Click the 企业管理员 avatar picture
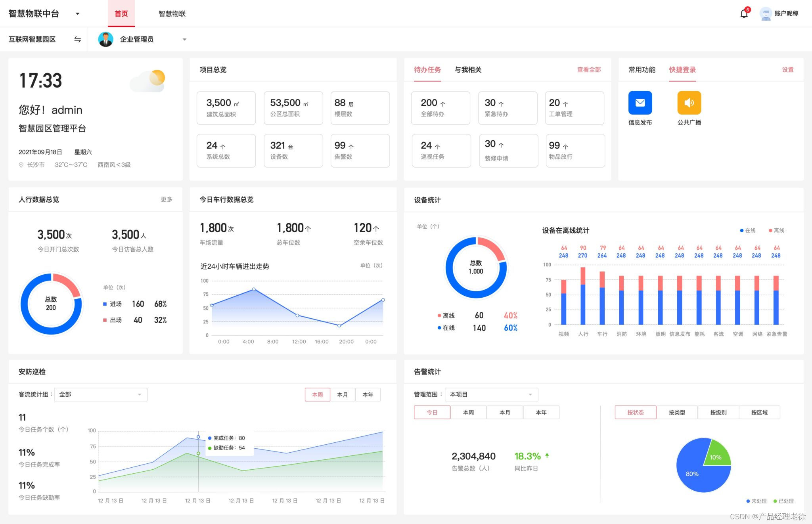Viewport: 812px width, 524px height. coord(105,39)
